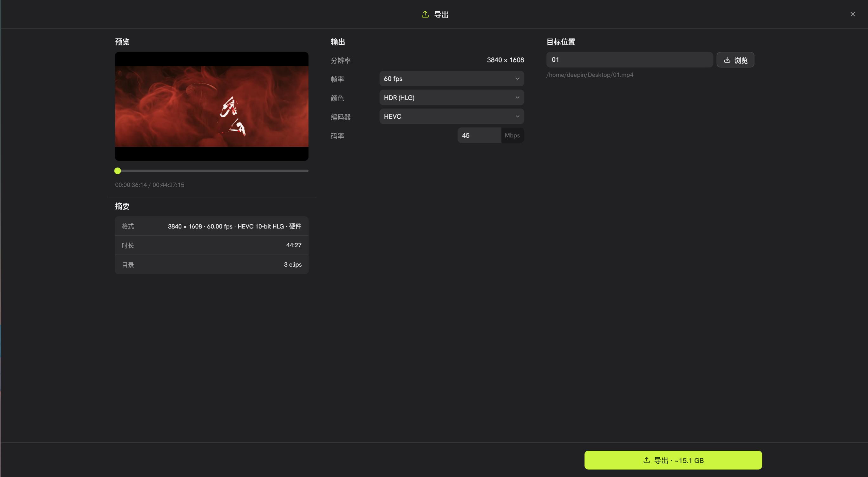Open the HEVC encoder dropdown
Screen dimensions: 868x477
(x=452, y=116)
